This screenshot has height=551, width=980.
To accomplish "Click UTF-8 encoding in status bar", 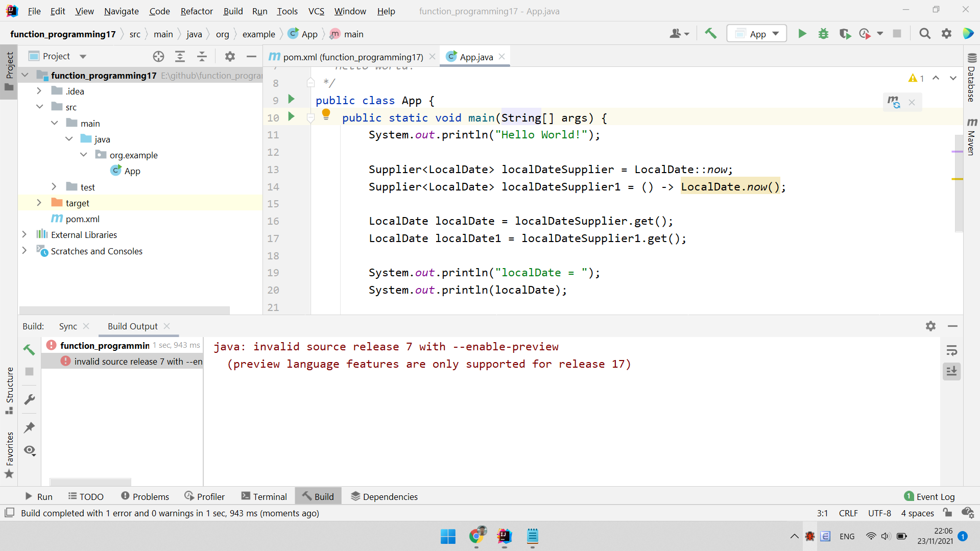I will coord(879,513).
